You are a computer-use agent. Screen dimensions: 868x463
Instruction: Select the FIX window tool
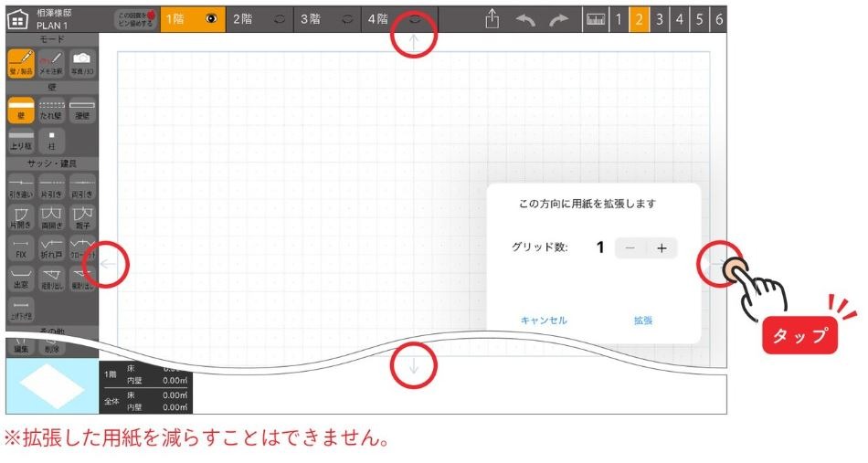coord(20,249)
